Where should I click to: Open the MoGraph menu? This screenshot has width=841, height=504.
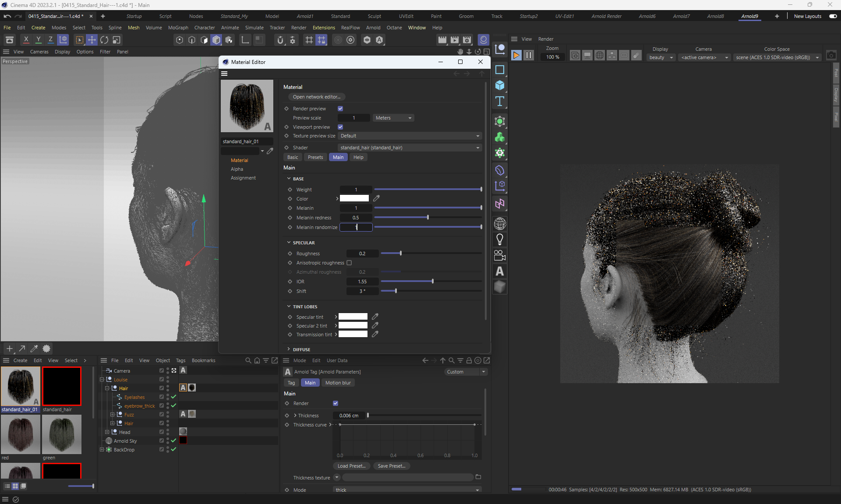[178, 28]
